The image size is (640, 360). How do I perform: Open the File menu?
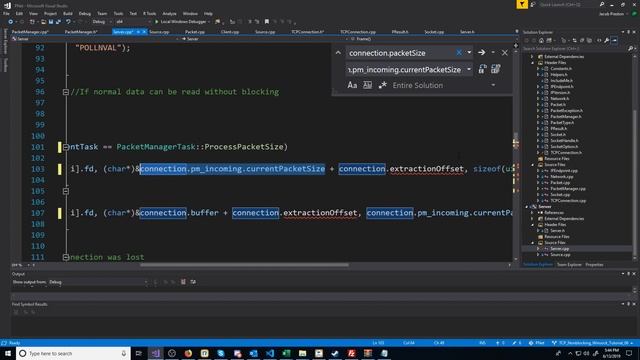(x=6, y=13)
